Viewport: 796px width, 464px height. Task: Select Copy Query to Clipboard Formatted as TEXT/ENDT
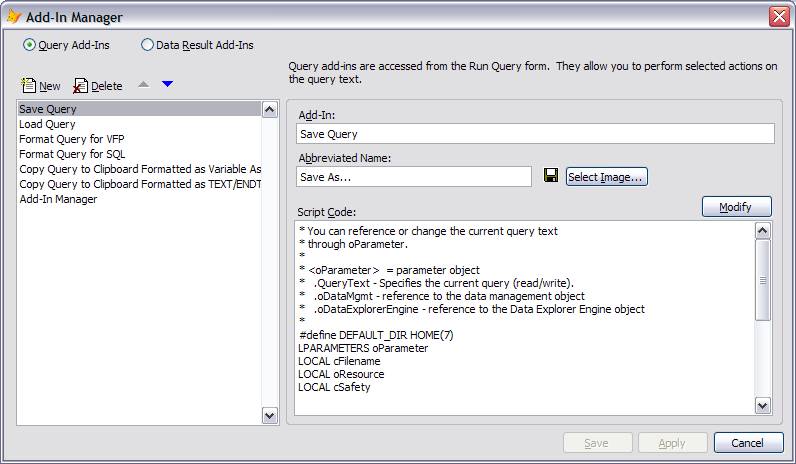pyautogui.click(x=139, y=184)
